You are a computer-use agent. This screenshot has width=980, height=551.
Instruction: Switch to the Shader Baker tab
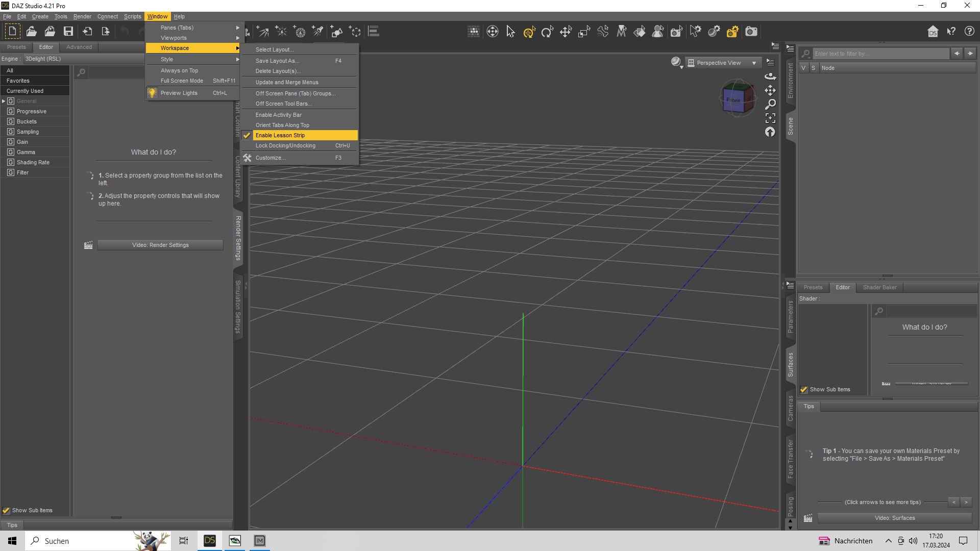tap(879, 287)
